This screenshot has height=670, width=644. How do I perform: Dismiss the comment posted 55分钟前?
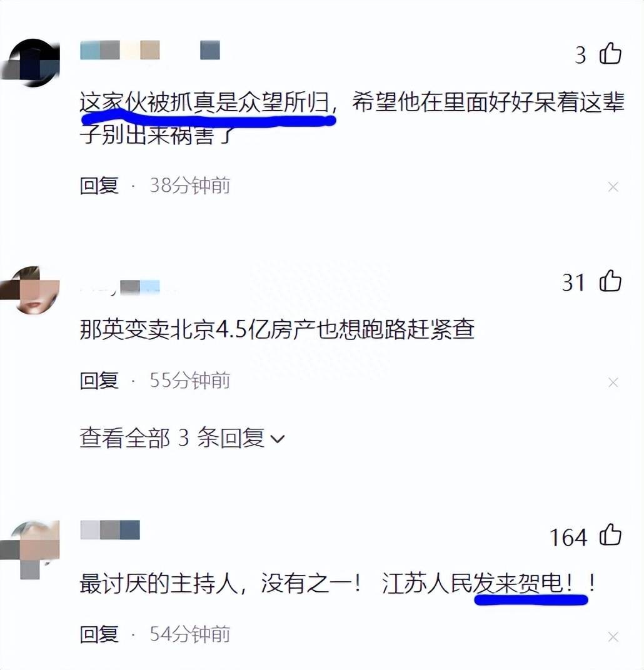(613, 382)
